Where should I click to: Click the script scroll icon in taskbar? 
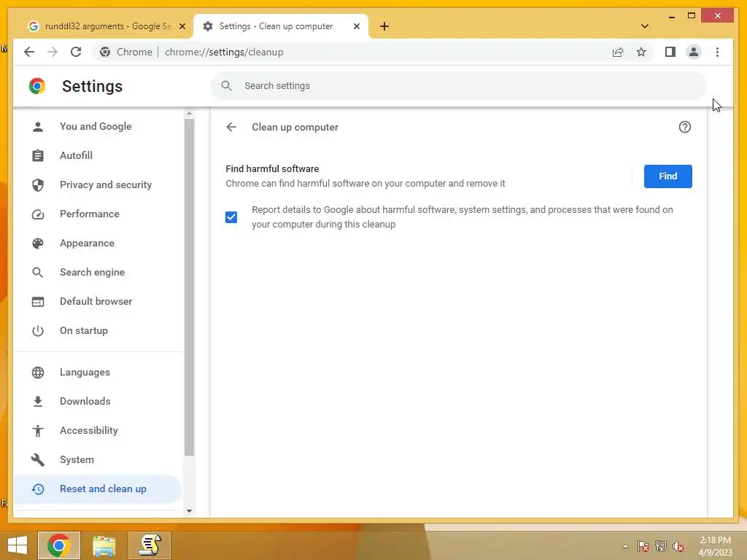[150, 545]
